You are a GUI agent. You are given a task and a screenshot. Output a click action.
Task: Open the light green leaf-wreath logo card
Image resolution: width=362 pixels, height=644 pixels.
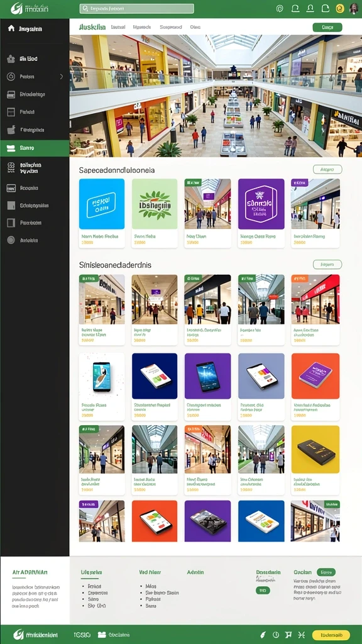pos(155,204)
